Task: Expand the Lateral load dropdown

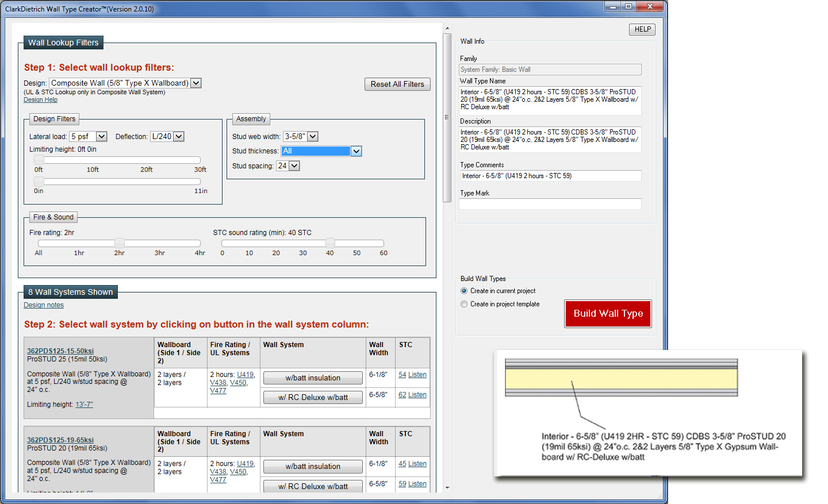Action: 89,136
